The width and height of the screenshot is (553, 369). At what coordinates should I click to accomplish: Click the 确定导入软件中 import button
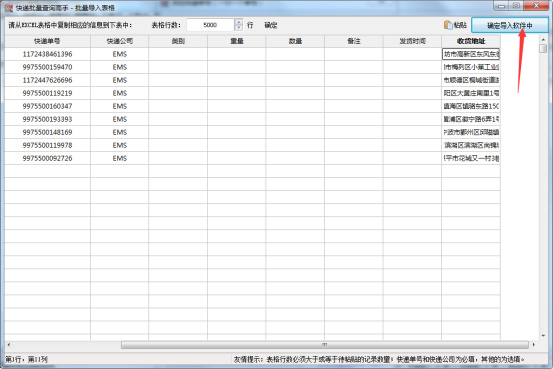(x=510, y=25)
